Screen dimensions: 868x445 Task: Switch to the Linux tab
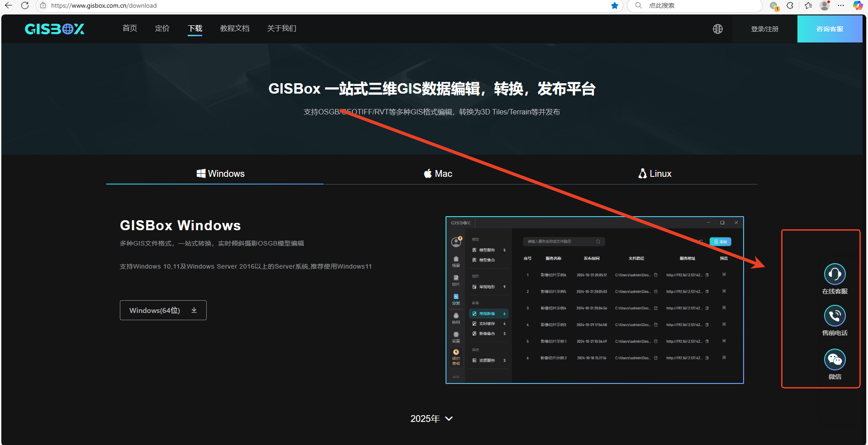(655, 174)
